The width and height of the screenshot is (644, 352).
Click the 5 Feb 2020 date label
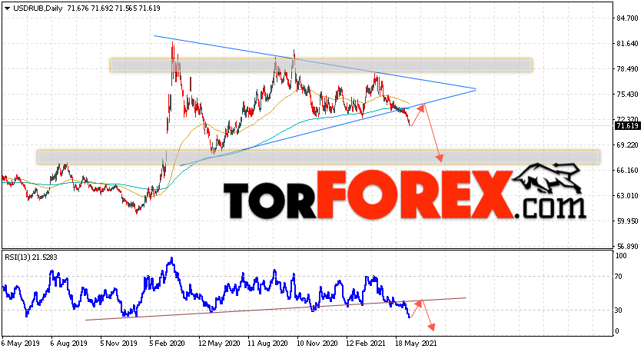click(167, 343)
